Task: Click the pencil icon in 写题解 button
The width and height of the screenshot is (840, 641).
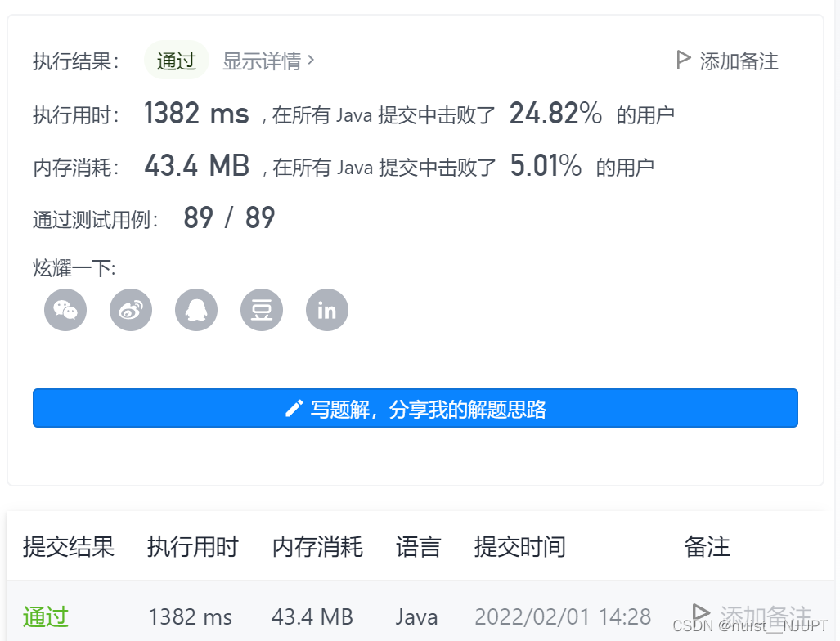Action: 294,408
